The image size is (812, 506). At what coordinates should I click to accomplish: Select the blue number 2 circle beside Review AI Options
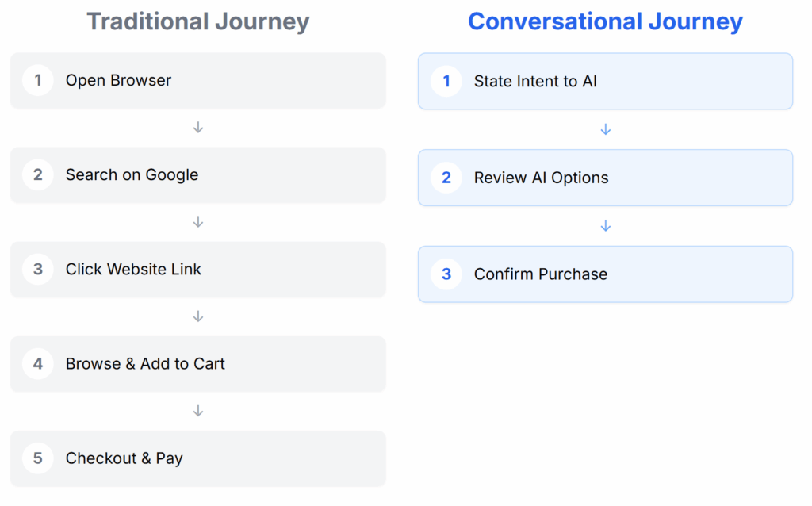[x=446, y=178]
